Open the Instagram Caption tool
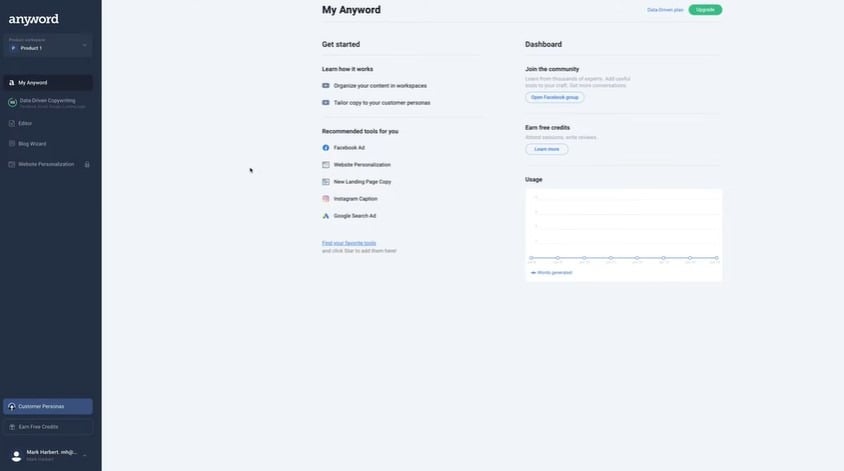This screenshot has height=471, width=844. 355,199
